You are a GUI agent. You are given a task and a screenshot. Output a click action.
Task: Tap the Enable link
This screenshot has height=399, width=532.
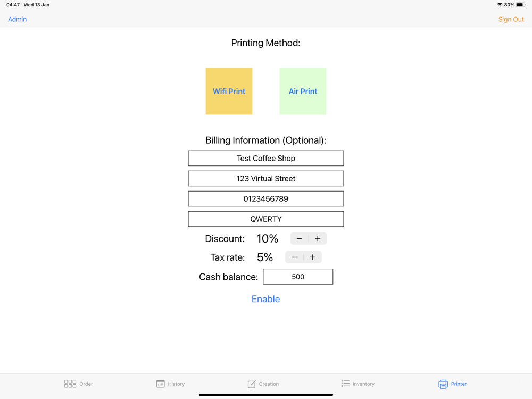pos(265,299)
